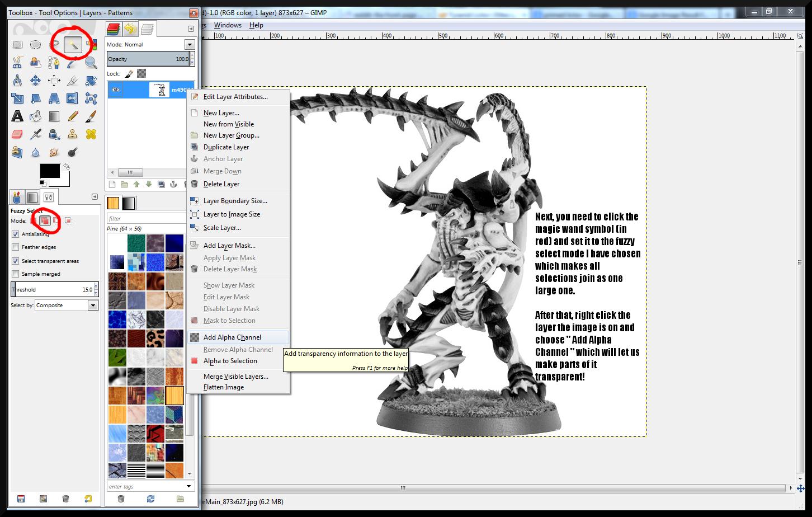812x517 pixels.
Task: Select the Zoom magnifier tool
Action: pos(91,63)
